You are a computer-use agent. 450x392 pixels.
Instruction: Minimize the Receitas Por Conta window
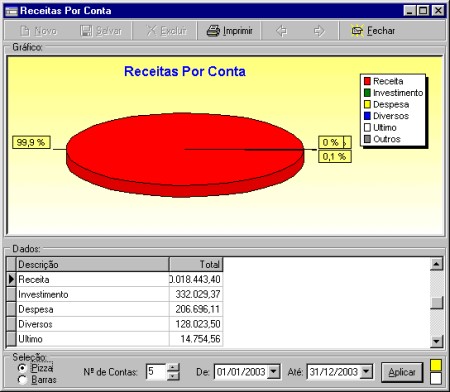410,11
